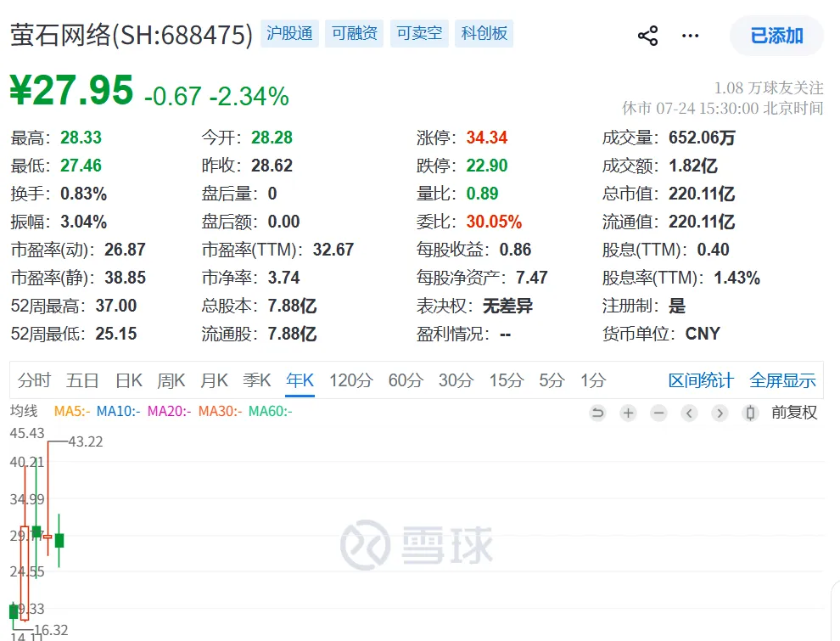The height and width of the screenshot is (641, 840).
Task: Click the current price ¥27.95
Action: (x=71, y=89)
